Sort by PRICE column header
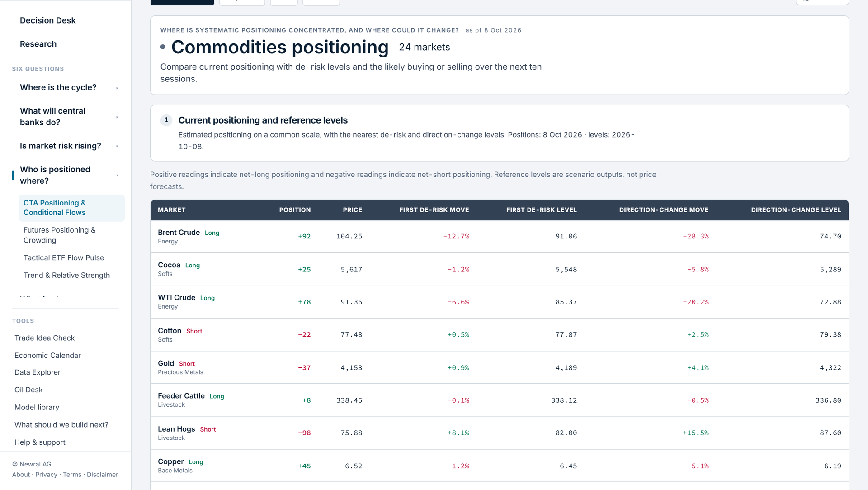 coord(352,210)
